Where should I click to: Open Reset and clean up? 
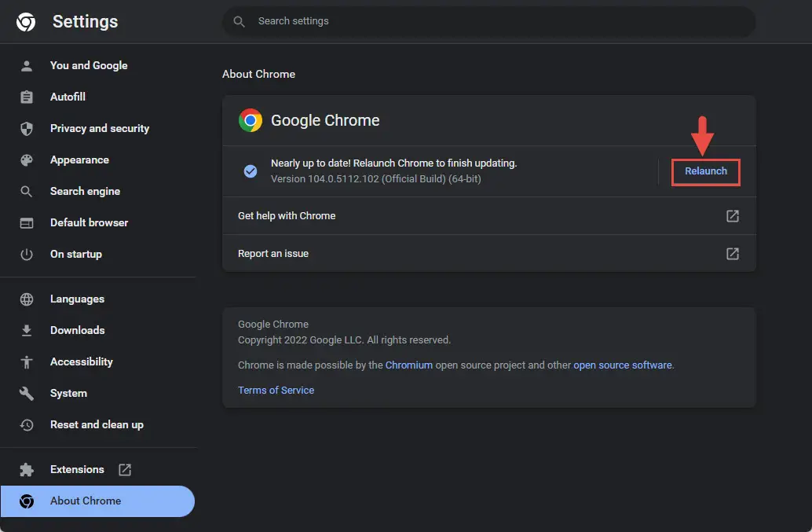point(98,425)
